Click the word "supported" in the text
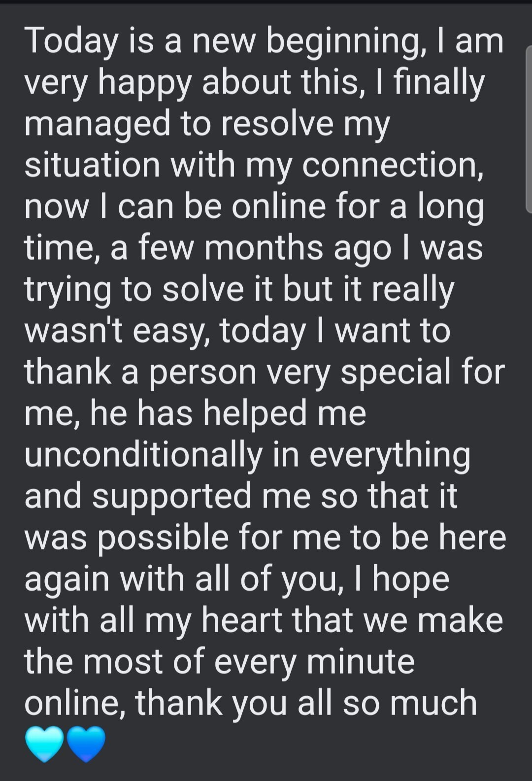 click(x=172, y=496)
